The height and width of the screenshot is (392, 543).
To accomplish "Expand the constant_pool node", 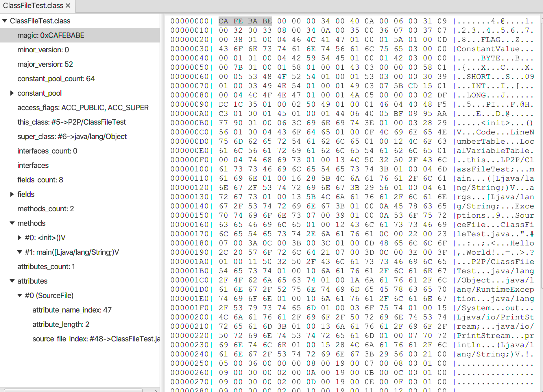I will point(12,93).
